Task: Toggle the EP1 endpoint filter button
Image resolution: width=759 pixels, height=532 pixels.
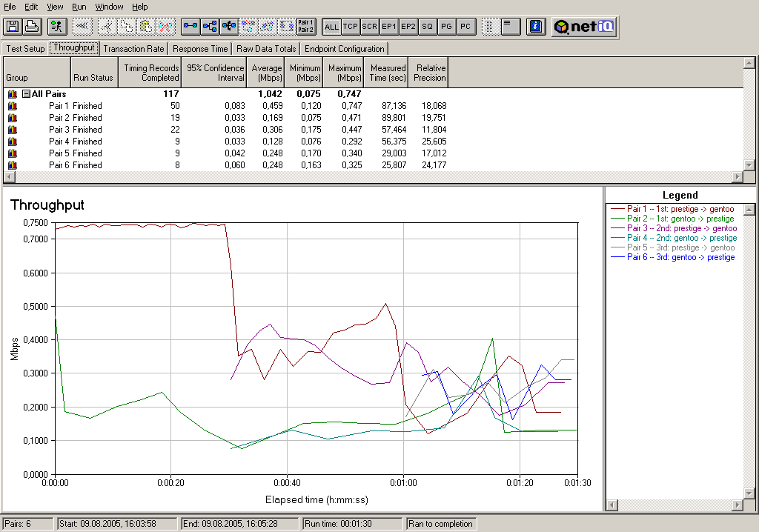Action: pyautogui.click(x=389, y=27)
